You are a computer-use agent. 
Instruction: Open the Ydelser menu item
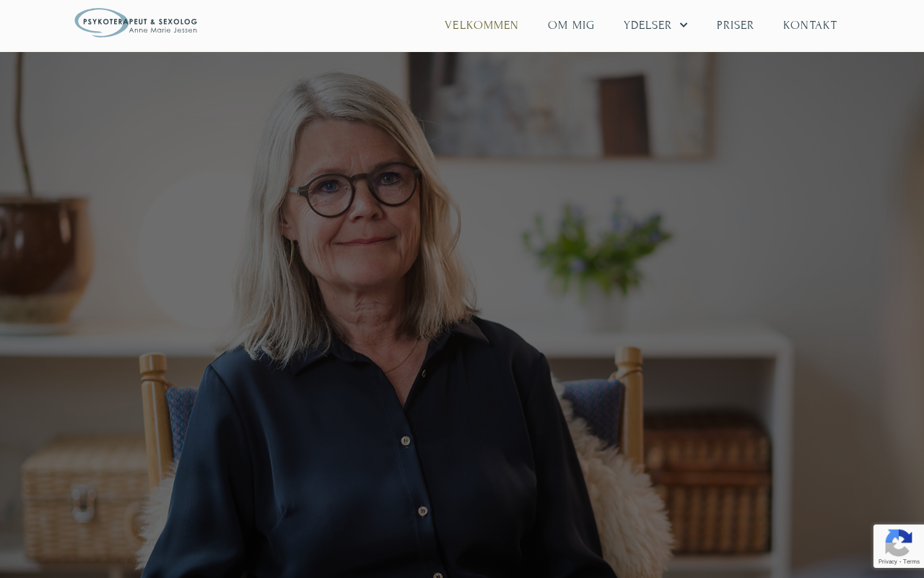tap(648, 25)
